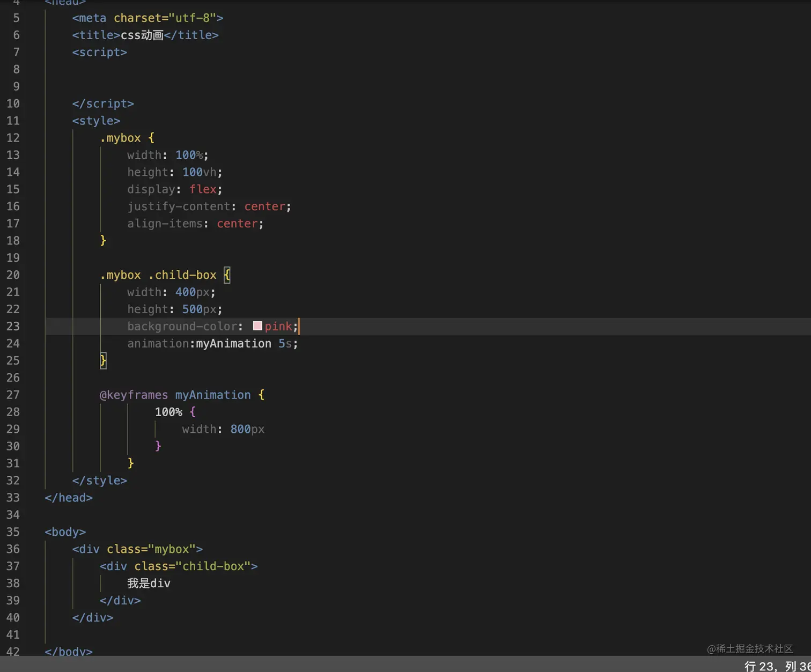Click the 我是div text content
Screen dimensions: 811x672
click(149, 583)
